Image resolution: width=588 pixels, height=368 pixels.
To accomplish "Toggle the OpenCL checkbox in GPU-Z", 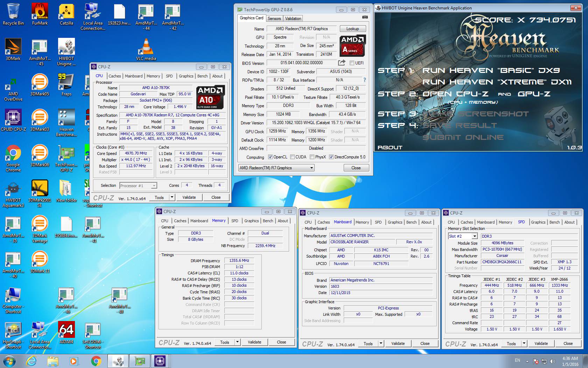I will pyautogui.click(x=270, y=157).
